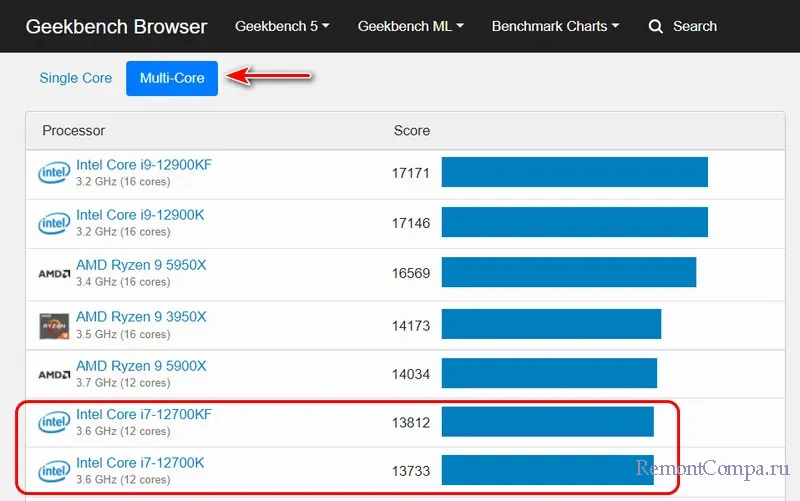The image size is (800, 501).
Task: Click the Score column header
Action: coord(412,131)
